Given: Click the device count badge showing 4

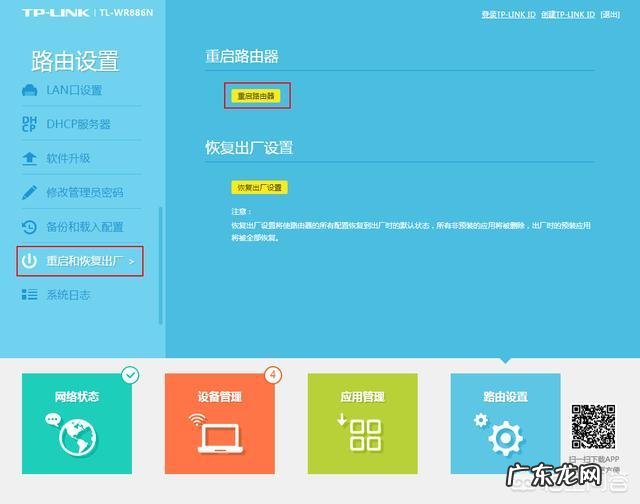Looking at the screenshot, I should [x=273, y=375].
